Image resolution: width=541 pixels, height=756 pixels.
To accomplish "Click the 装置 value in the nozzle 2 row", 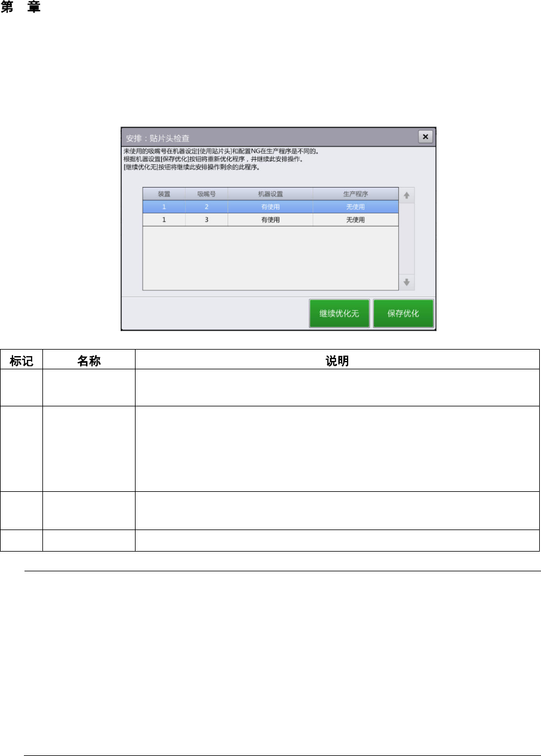I will click(164, 207).
